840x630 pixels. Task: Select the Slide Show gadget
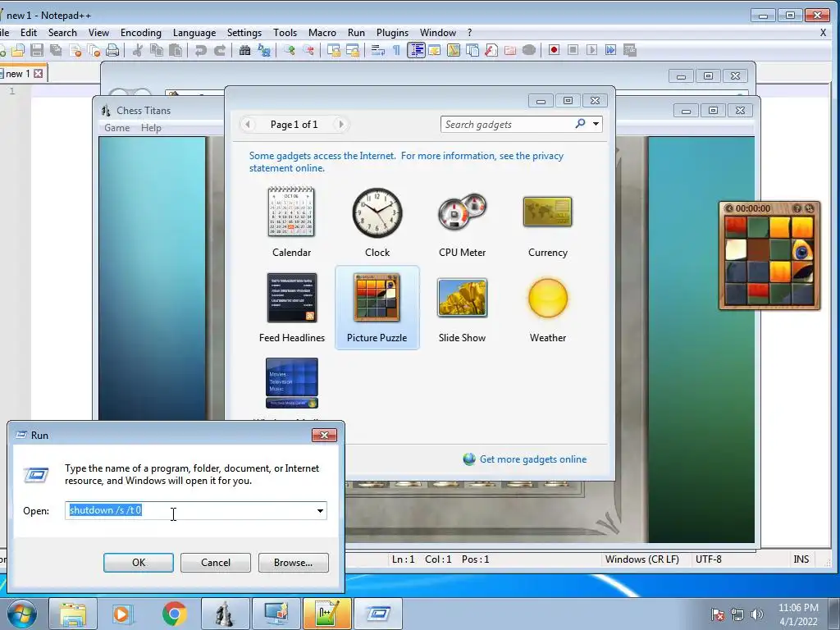pyautogui.click(x=463, y=308)
